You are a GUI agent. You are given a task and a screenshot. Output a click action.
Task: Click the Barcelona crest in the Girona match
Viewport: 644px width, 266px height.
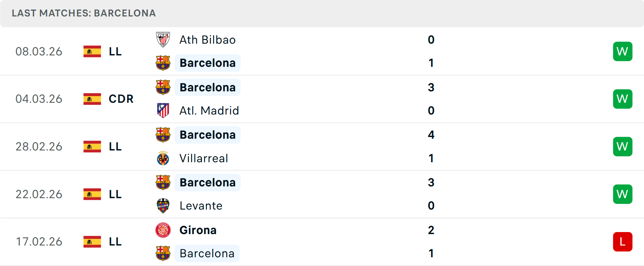click(163, 254)
